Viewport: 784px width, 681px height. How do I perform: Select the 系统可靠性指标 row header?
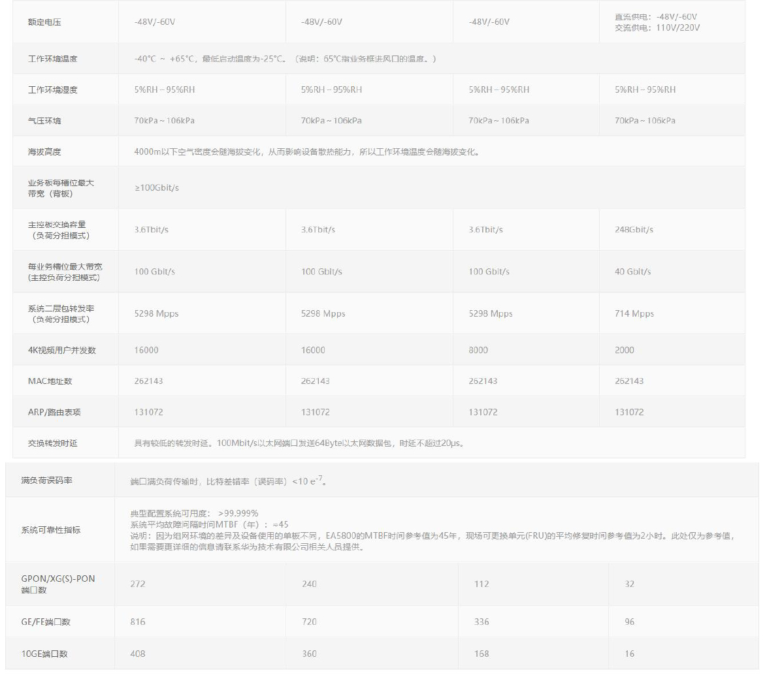click(50, 530)
